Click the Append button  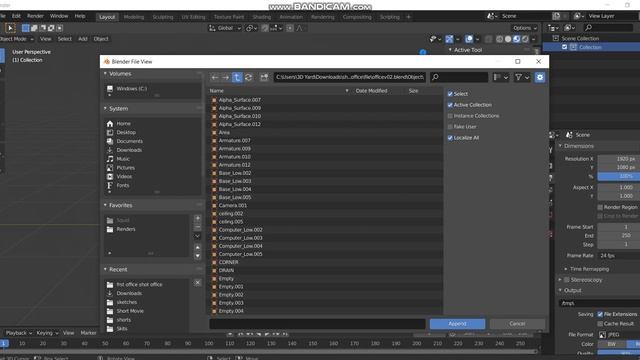point(457,324)
